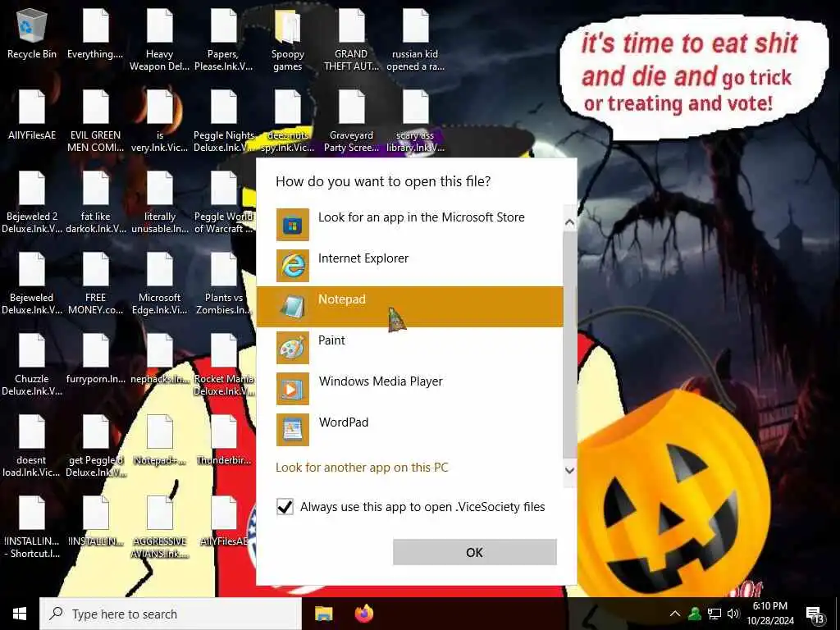Click the app list scroll down arrow
This screenshot has width=840, height=630.
pos(569,470)
